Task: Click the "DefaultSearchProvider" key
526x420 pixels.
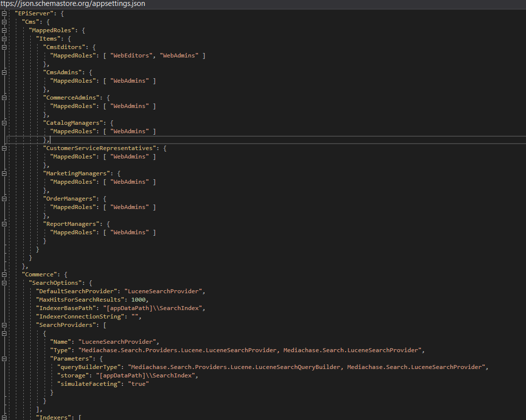Action: click(x=78, y=291)
